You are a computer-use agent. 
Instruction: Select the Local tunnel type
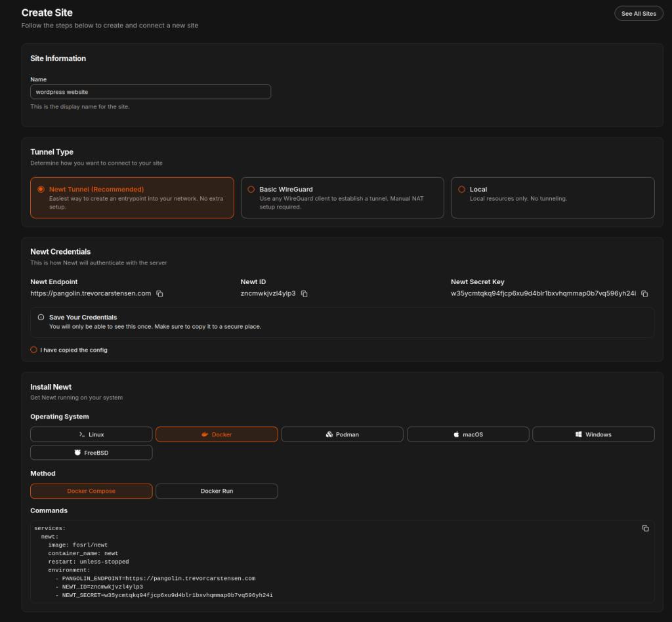[x=553, y=198]
